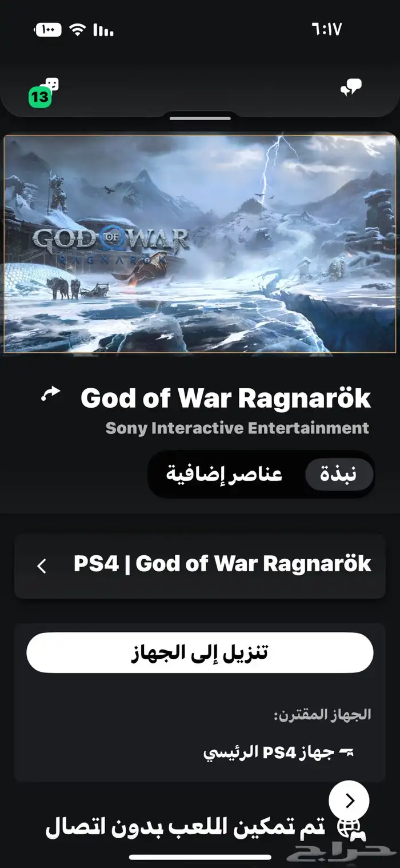Tap the تنزيل إلى الجهاز download button
This screenshot has height=868, width=400.
pos(200,652)
